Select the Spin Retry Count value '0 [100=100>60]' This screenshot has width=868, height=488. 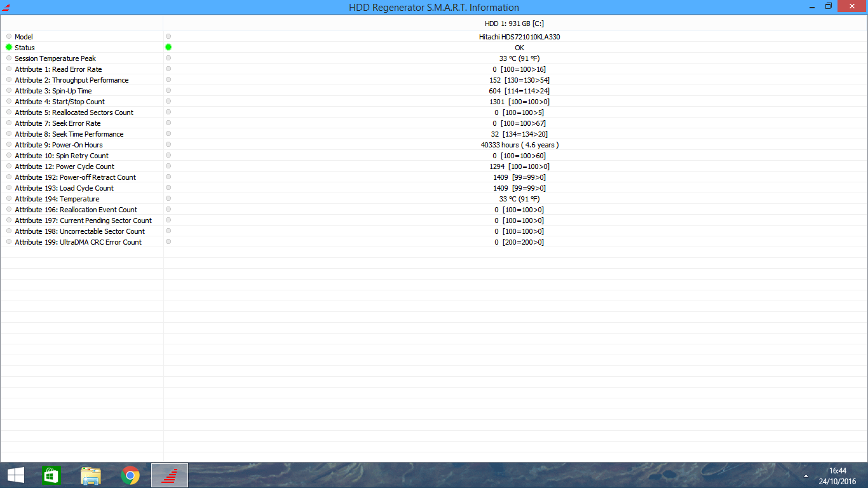pos(519,156)
